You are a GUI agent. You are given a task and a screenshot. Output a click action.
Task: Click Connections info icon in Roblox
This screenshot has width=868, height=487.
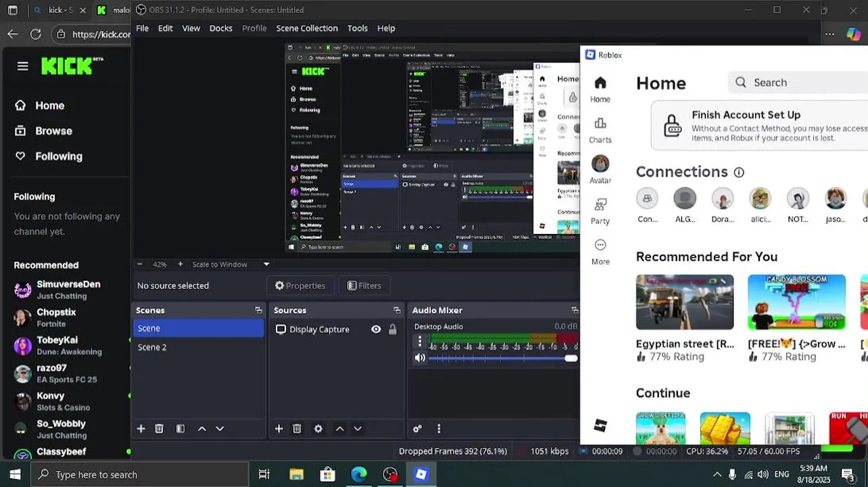pyautogui.click(x=739, y=172)
